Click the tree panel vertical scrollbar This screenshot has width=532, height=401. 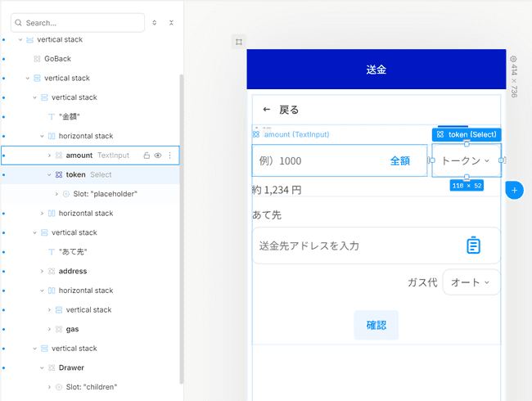pyautogui.click(x=182, y=229)
